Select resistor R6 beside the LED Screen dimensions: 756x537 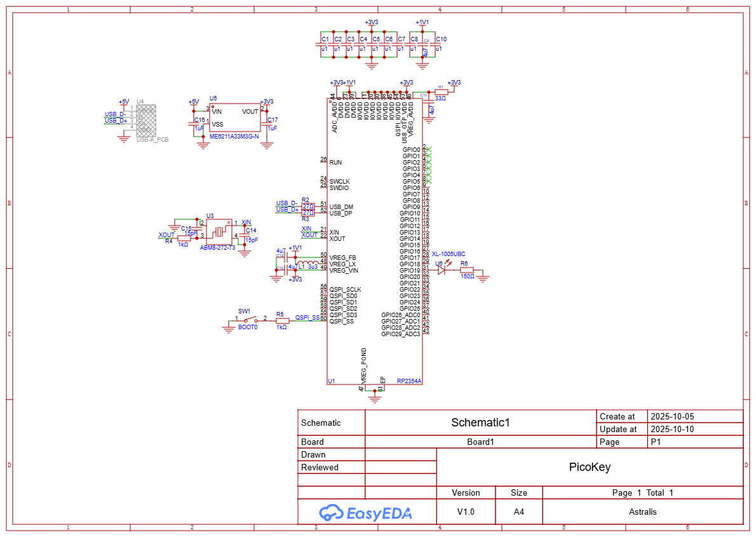pyautogui.click(x=466, y=270)
